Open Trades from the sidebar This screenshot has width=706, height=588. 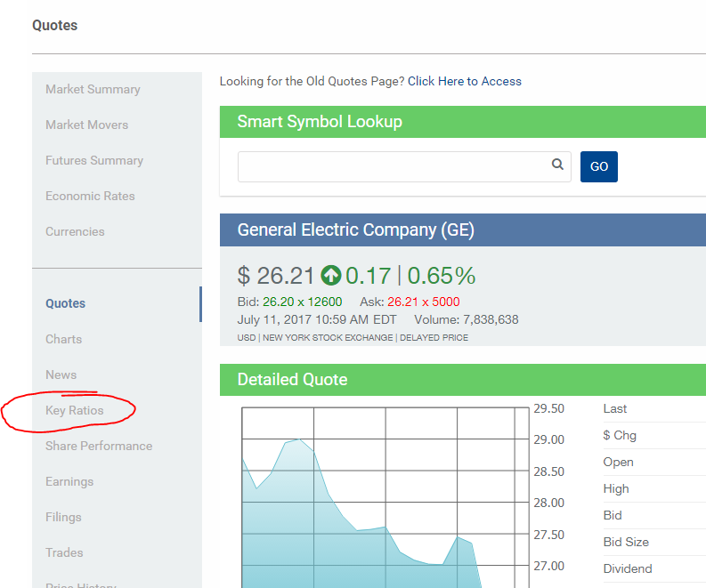click(64, 552)
